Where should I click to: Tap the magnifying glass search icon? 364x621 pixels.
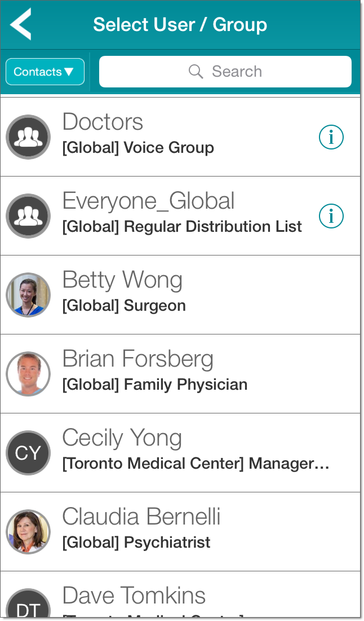(196, 72)
